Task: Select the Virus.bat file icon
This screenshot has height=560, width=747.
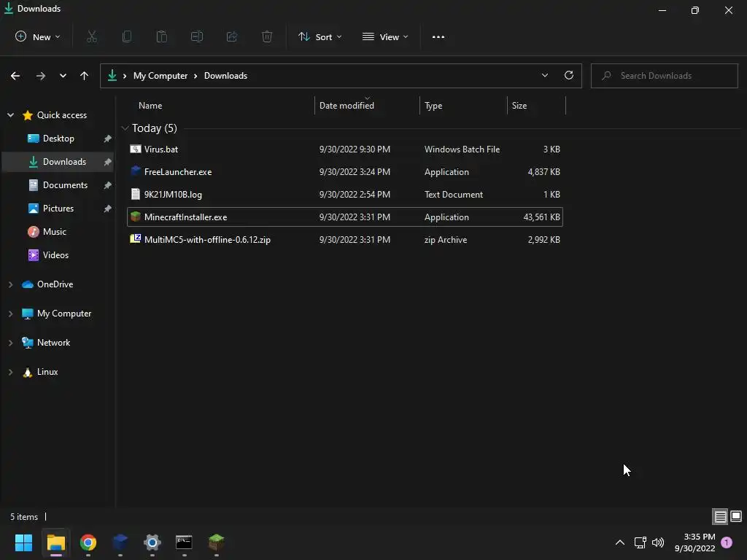Action: (x=135, y=149)
